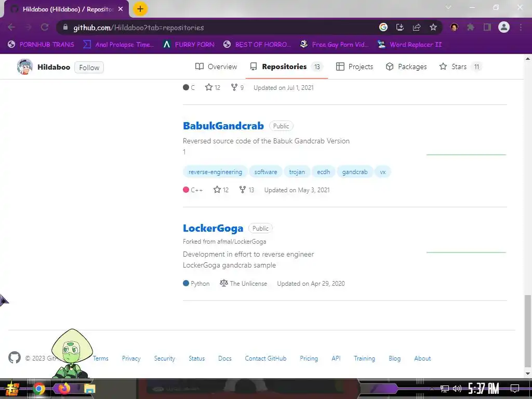Select the software topic tag
The height and width of the screenshot is (399, 532).
[265, 172]
